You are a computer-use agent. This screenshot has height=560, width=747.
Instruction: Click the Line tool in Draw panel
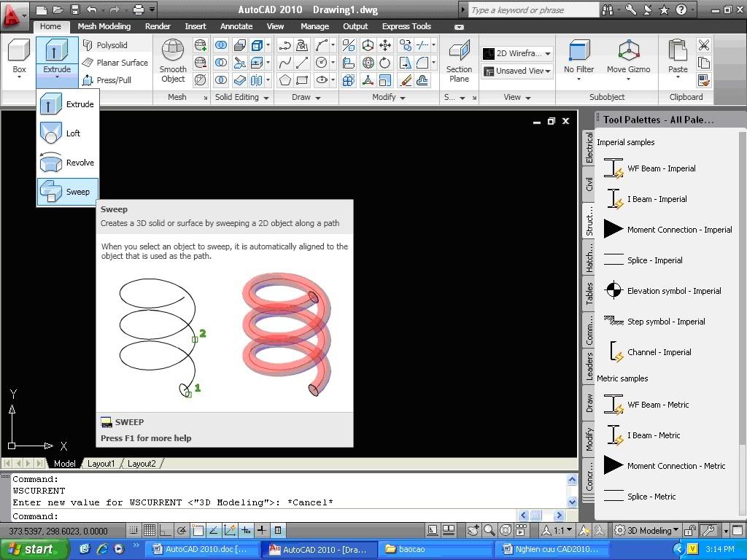pos(301,63)
